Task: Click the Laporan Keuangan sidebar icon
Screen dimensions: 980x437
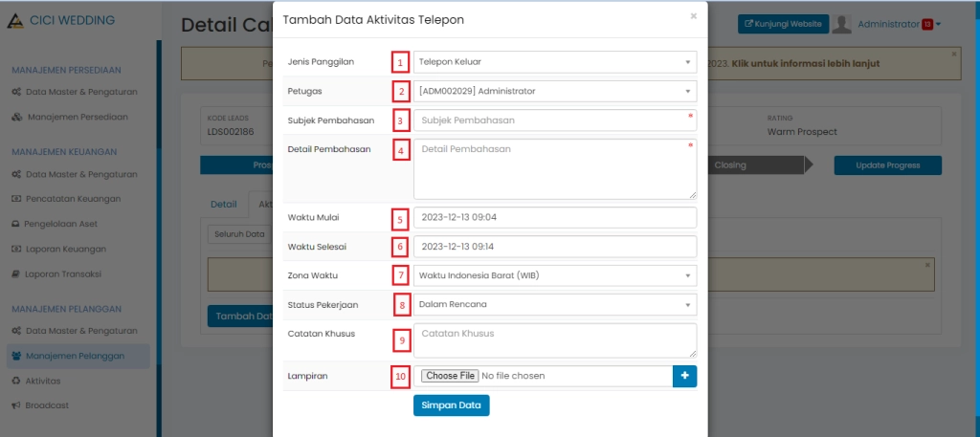Action: pyautogui.click(x=16, y=249)
